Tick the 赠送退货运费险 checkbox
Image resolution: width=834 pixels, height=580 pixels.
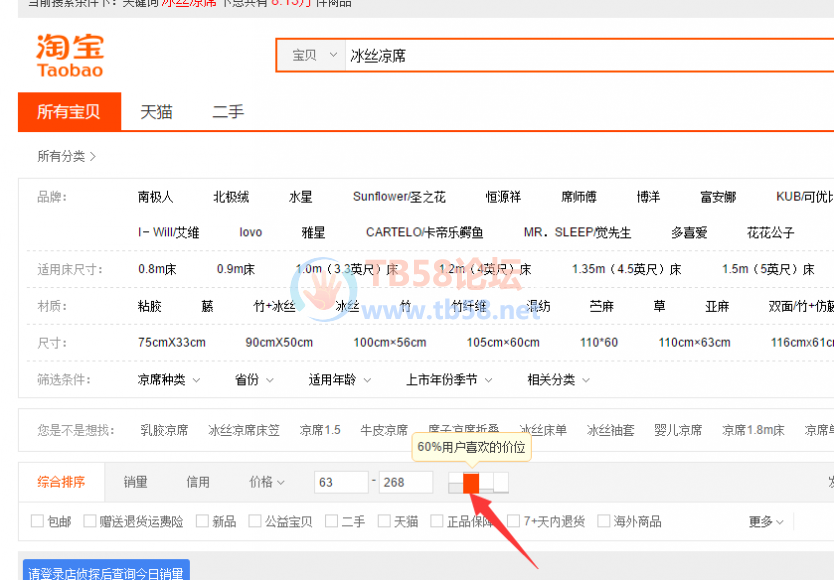point(90,521)
